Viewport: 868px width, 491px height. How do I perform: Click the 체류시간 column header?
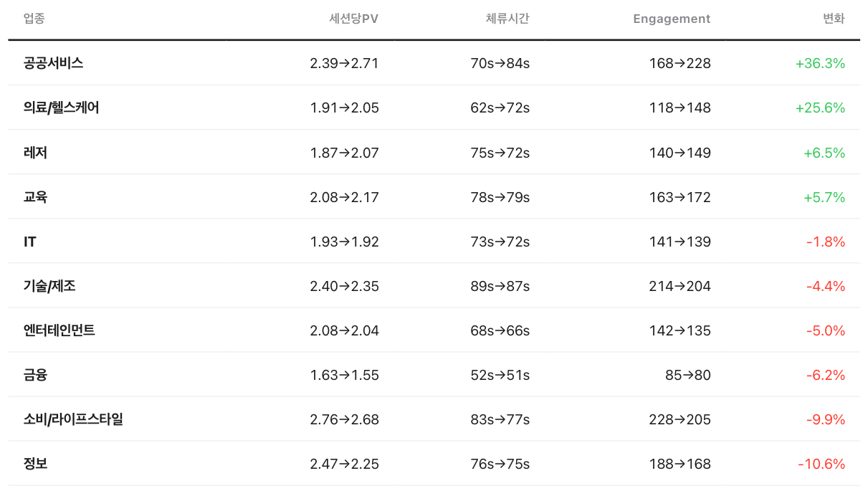point(507,19)
